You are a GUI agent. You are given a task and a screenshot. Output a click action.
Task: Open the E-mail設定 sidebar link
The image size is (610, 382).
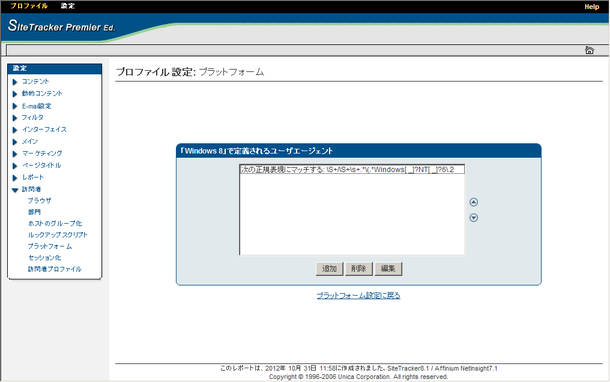pyautogui.click(x=37, y=106)
